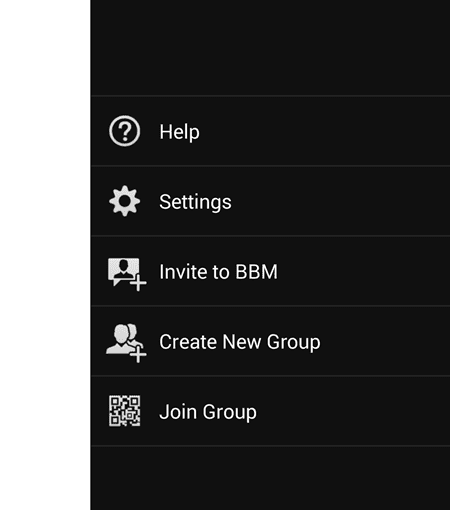This screenshot has width=450, height=510.
Task: Click empty dark area below Join Group
Action: 270,478
